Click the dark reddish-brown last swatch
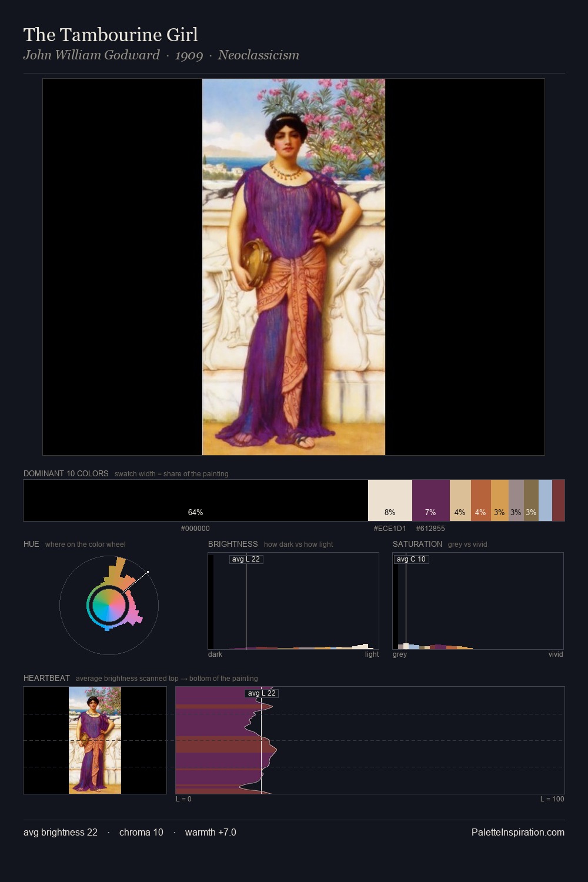The height and width of the screenshot is (882, 588). point(559,500)
